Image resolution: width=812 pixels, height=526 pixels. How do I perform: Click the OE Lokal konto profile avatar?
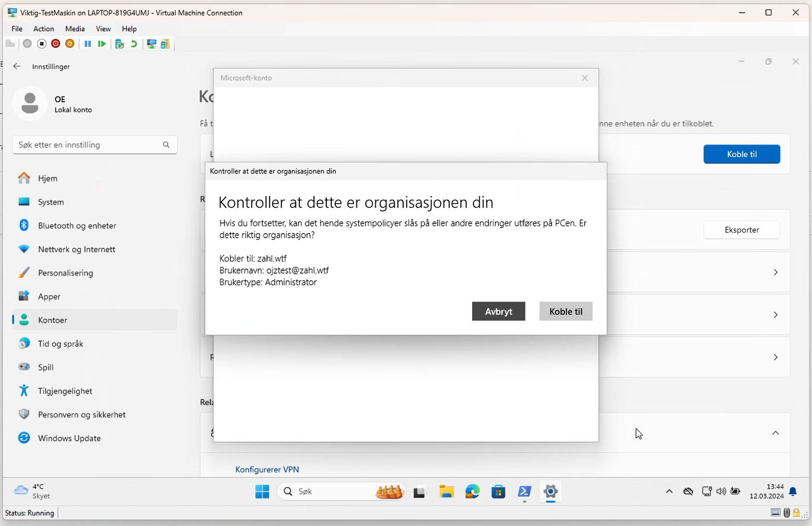pyautogui.click(x=30, y=103)
